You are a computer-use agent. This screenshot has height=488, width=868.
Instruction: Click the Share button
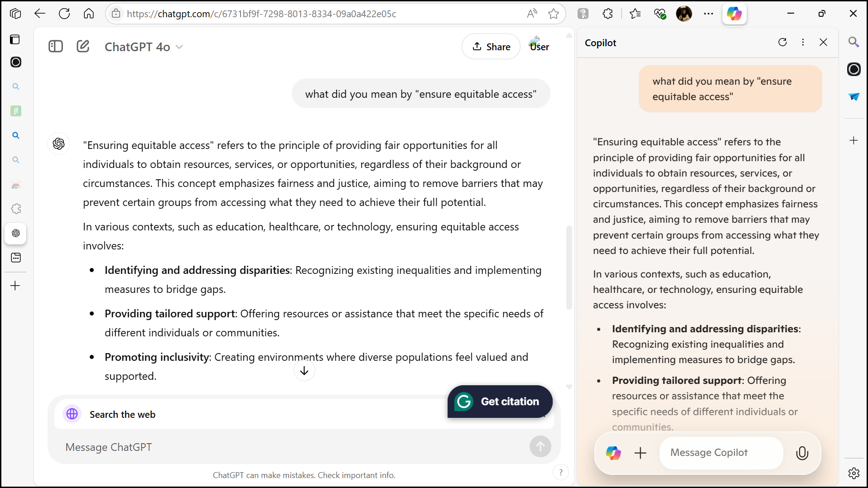click(x=491, y=47)
